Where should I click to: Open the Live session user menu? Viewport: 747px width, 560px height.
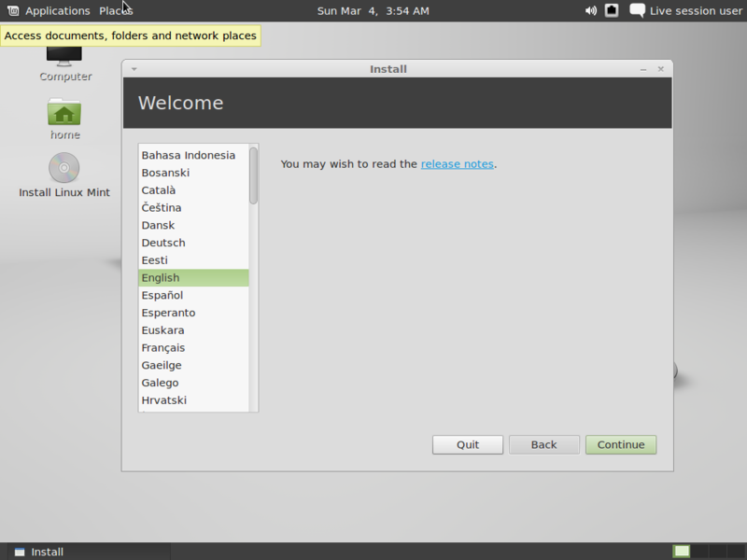[x=696, y=11]
